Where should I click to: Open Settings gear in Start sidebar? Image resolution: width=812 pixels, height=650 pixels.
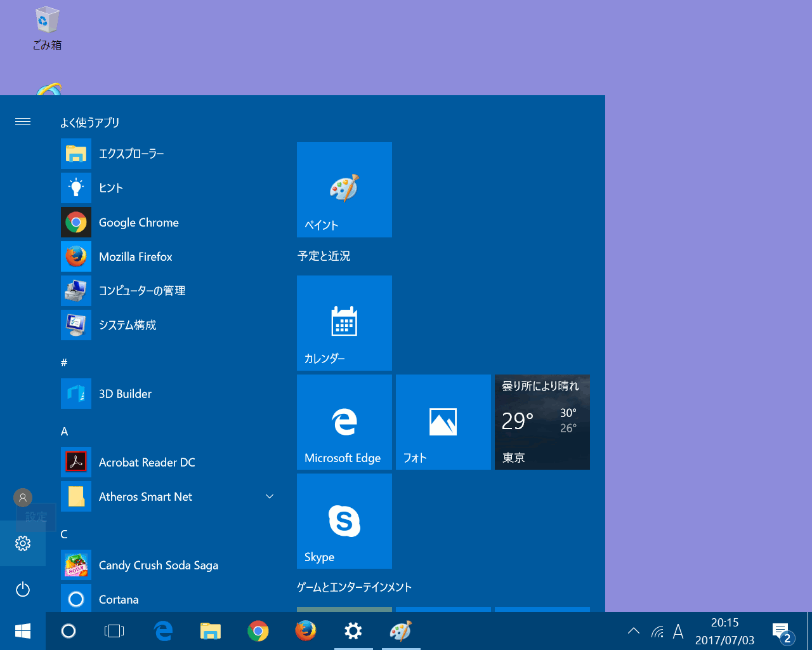[23, 543]
